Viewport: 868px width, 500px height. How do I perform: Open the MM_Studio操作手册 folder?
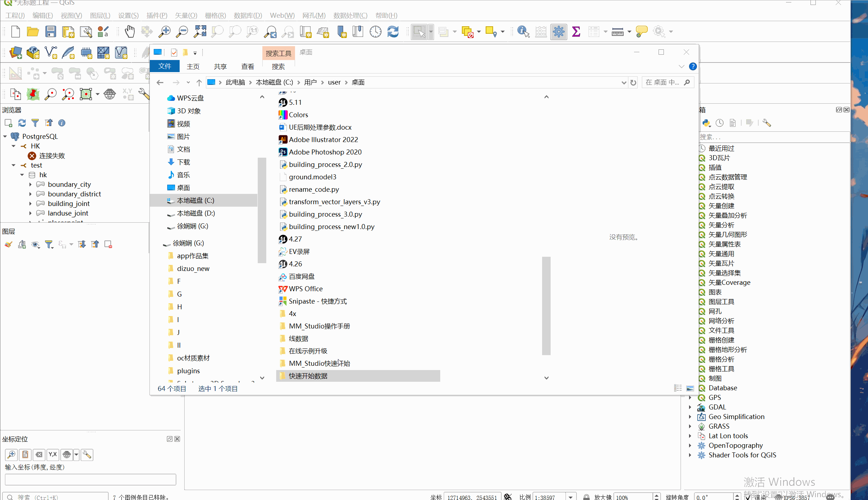[x=319, y=326]
